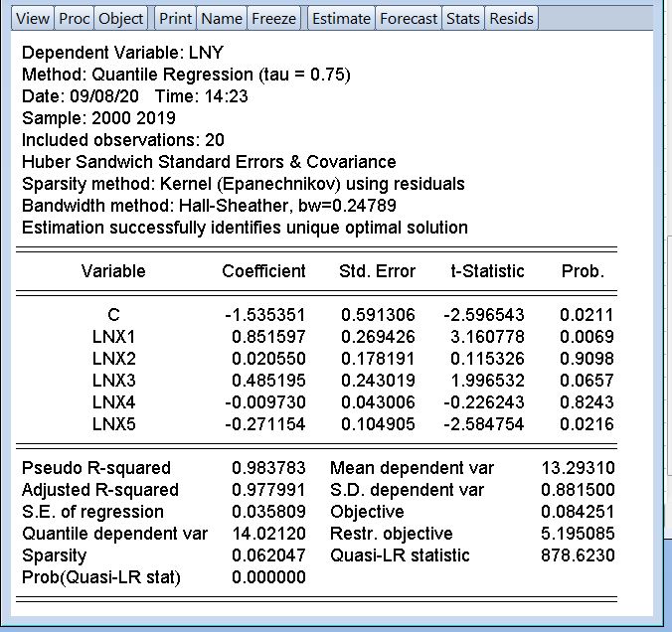The height and width of the screenshot is (632, 672).
Task: Select coefficient value 0.485195
Action: [268, 381]
